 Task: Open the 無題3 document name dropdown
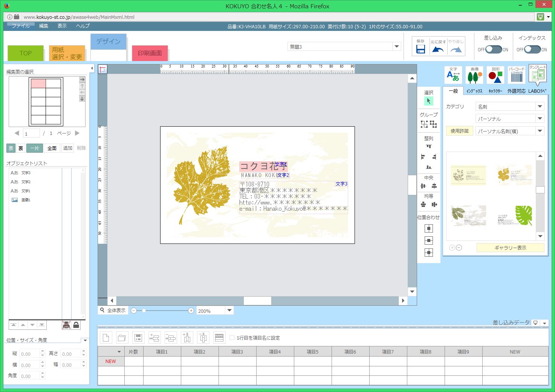(x=396, y=46)
